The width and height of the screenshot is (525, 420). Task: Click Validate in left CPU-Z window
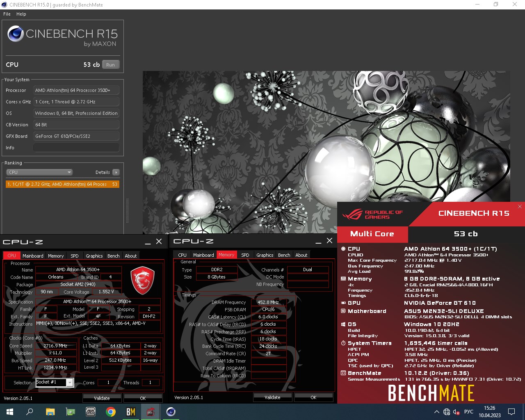point(102,398)
